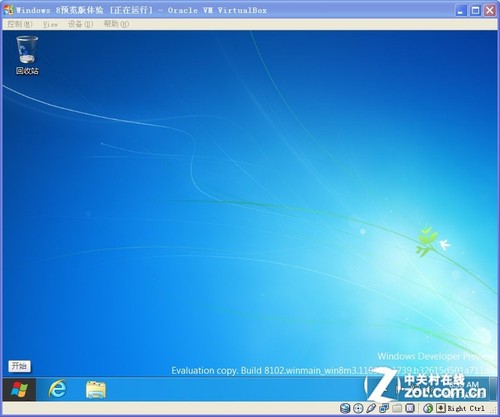Minimize the VirtualBox window

(x=461, y=11)
